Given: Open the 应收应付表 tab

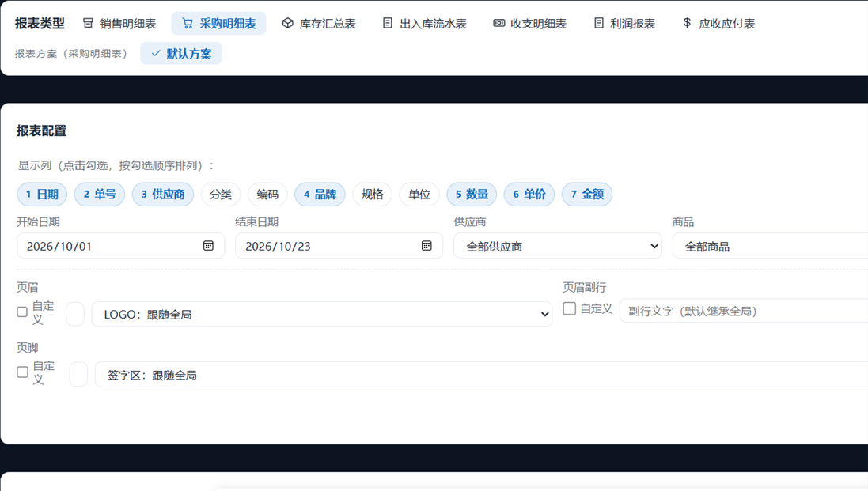Looking at the screenshot, I should pyautogui.click(x=718, y=23).
